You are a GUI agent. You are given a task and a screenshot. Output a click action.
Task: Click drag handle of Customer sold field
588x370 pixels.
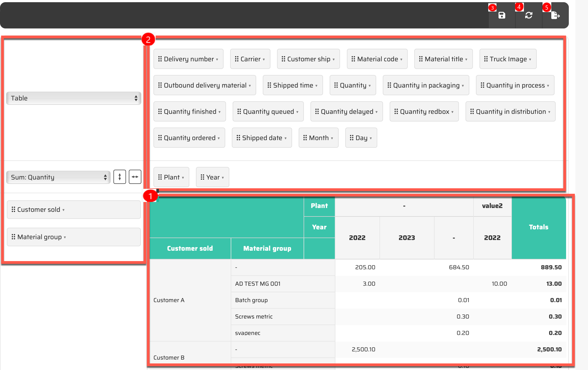[13, 209]
